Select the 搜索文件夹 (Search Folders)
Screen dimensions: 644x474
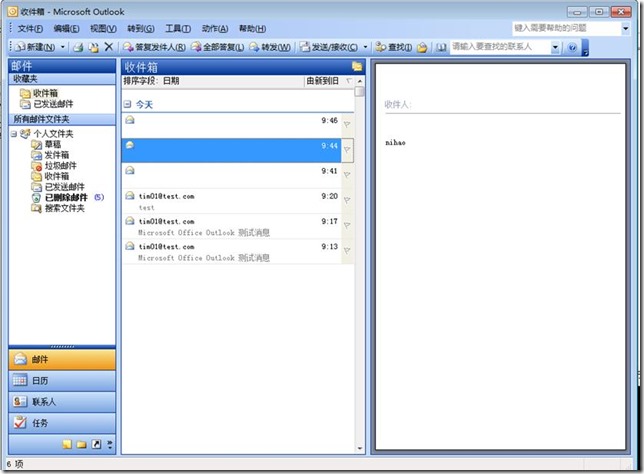(58, 208)
